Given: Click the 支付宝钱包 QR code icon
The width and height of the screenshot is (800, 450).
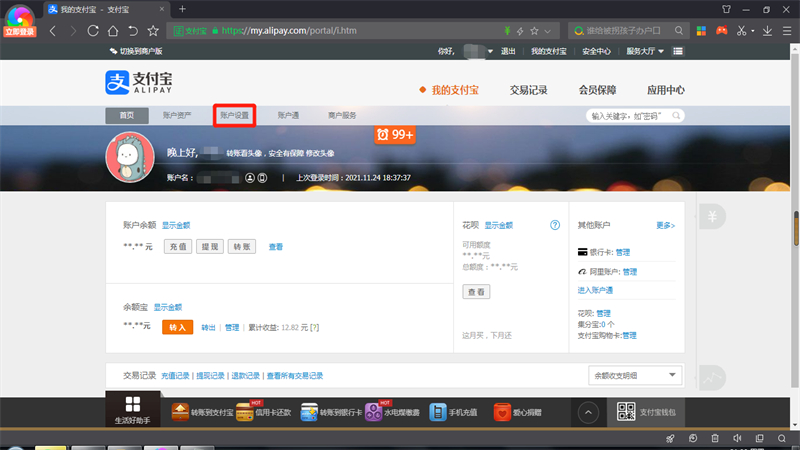Looking at the screenshot, I should (626, 412).
